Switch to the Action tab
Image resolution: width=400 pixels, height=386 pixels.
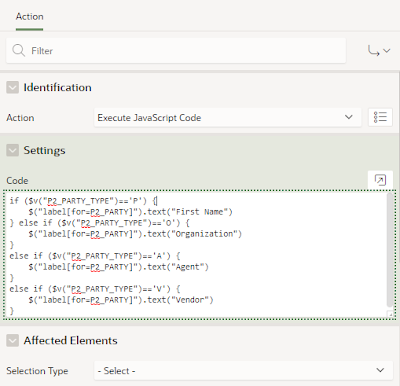(30, 17)
